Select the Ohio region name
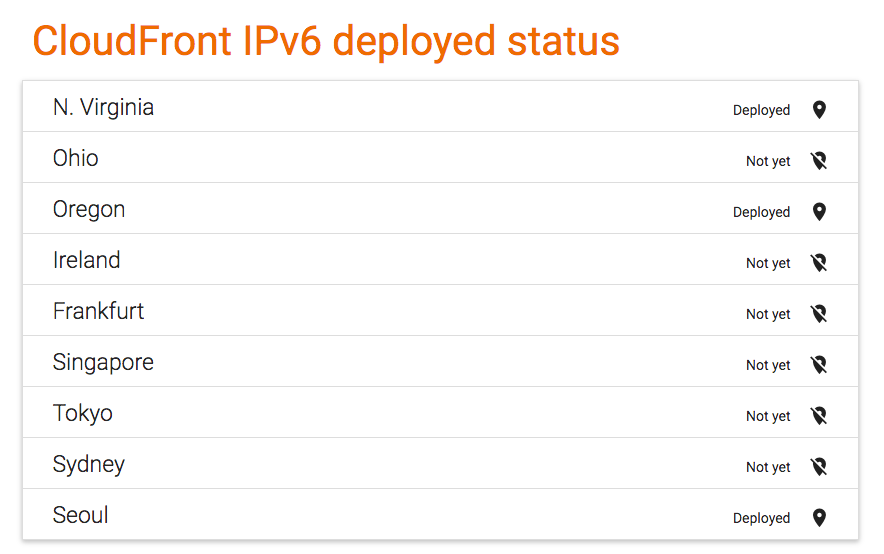 click(76, 158)
